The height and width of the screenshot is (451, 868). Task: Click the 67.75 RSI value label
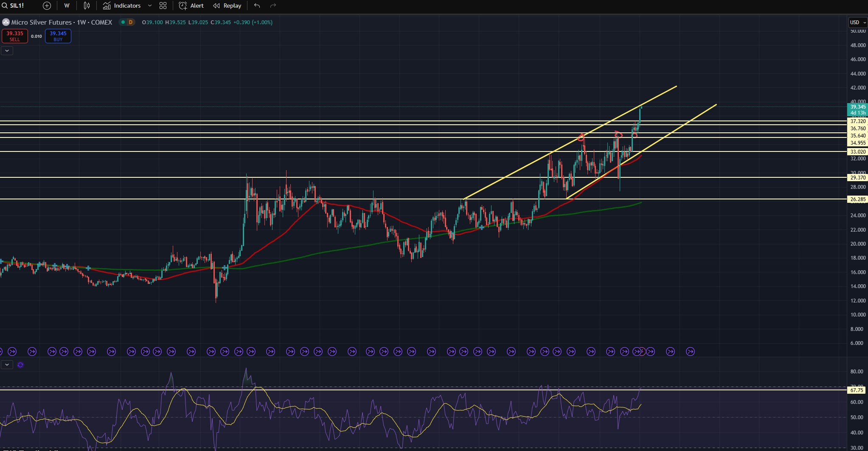pos(857,390)
